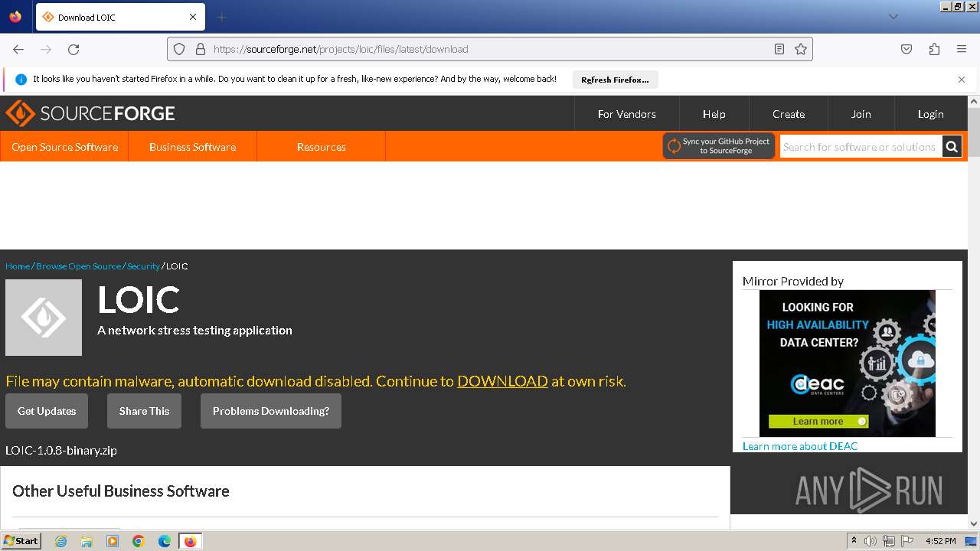Open Firefox application hamburger menu
This screenshot has width=980, height=551.
click(x=962, y=49)
